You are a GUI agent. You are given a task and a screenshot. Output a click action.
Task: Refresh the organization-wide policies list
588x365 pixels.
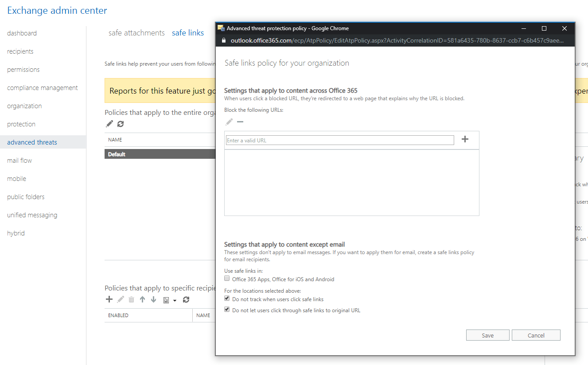121,124
